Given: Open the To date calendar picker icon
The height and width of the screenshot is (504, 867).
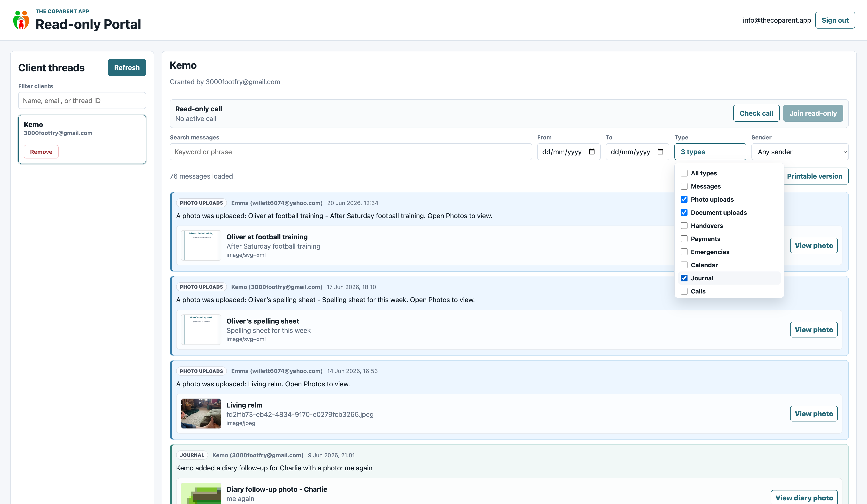Looking at the screenshot, I should (x=660, y=152).
